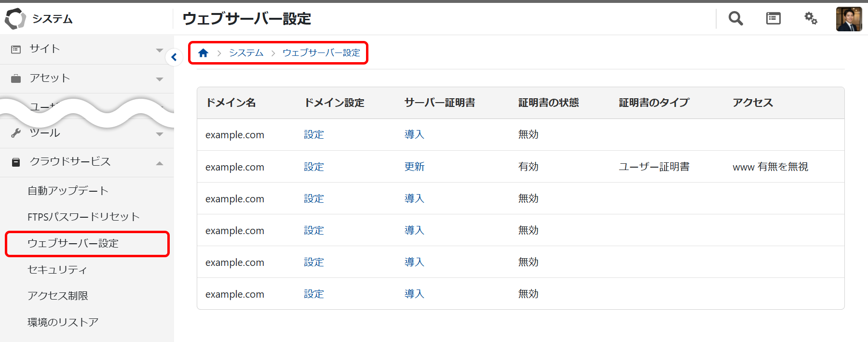Click the ウェブサーバー設定 breadcrumb link

coord(321,53)
